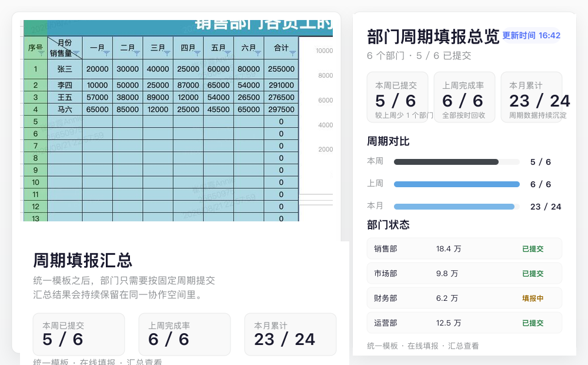The width and height of the screenshot is (588, 365).
Task: Click the 80000 cell in 张三 row
Action: (x=249, y=69)
